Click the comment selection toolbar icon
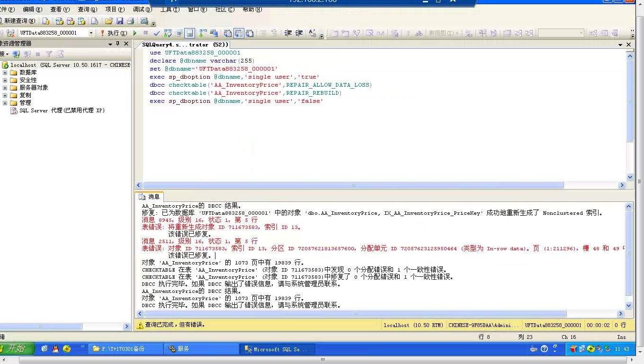 click(x=263, y=33)
